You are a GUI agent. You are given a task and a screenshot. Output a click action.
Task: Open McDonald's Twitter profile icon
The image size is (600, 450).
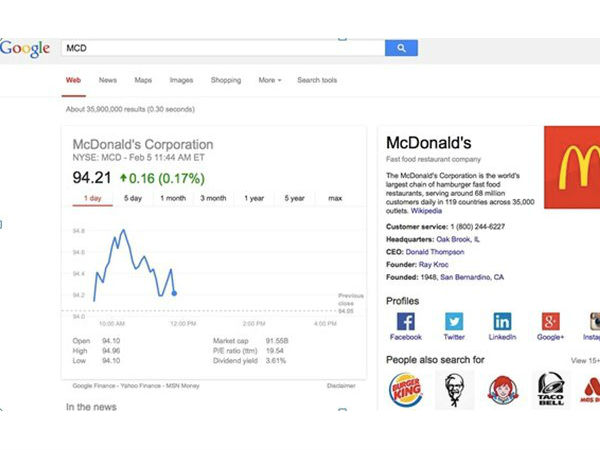[454, 322]
